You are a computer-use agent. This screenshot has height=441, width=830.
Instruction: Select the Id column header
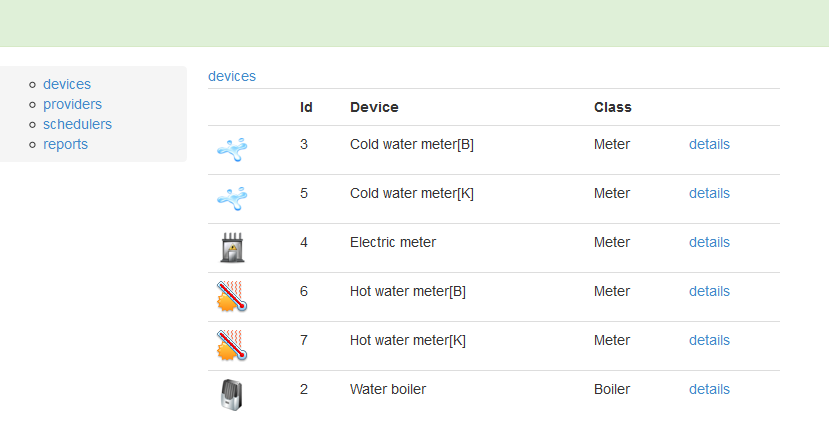(x=306, y=107)
